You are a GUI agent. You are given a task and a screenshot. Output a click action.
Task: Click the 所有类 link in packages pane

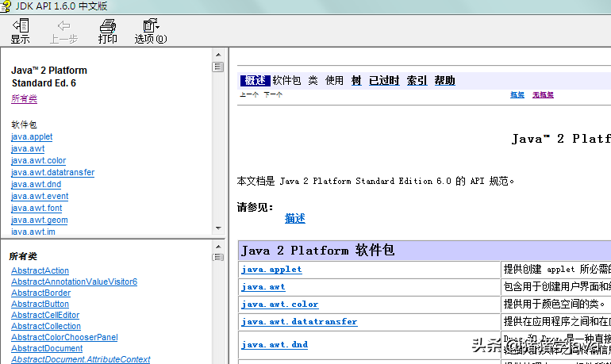point(24,99)
